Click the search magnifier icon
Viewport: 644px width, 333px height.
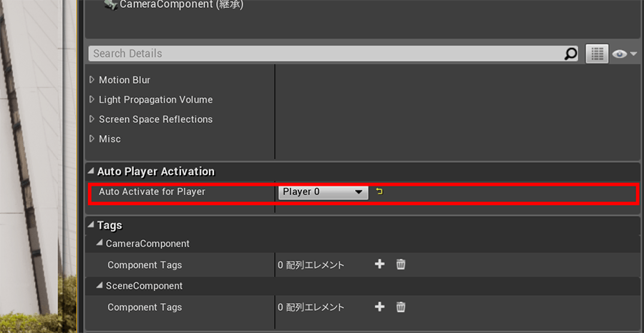(570, 54)
